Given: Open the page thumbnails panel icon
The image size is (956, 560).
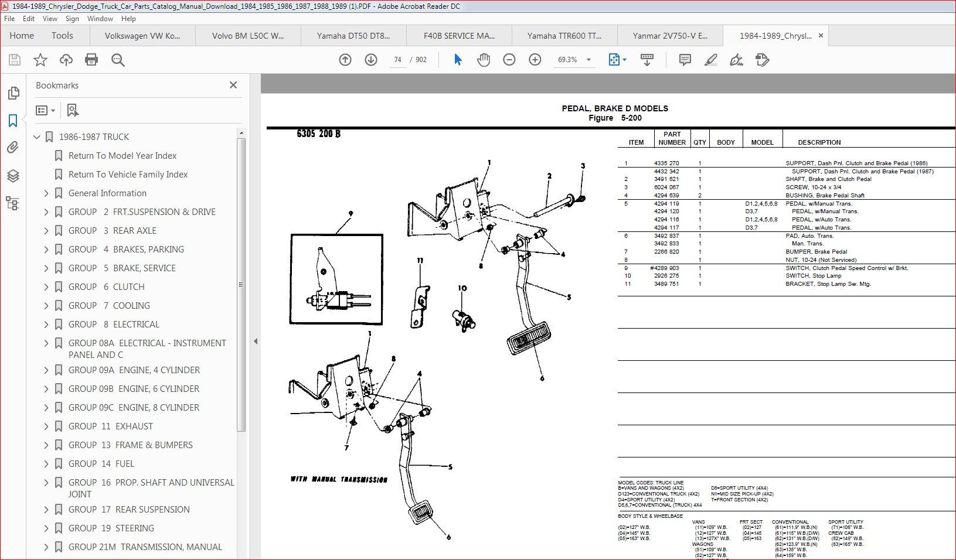Looking at the screenshot, I should coord(13,93).
